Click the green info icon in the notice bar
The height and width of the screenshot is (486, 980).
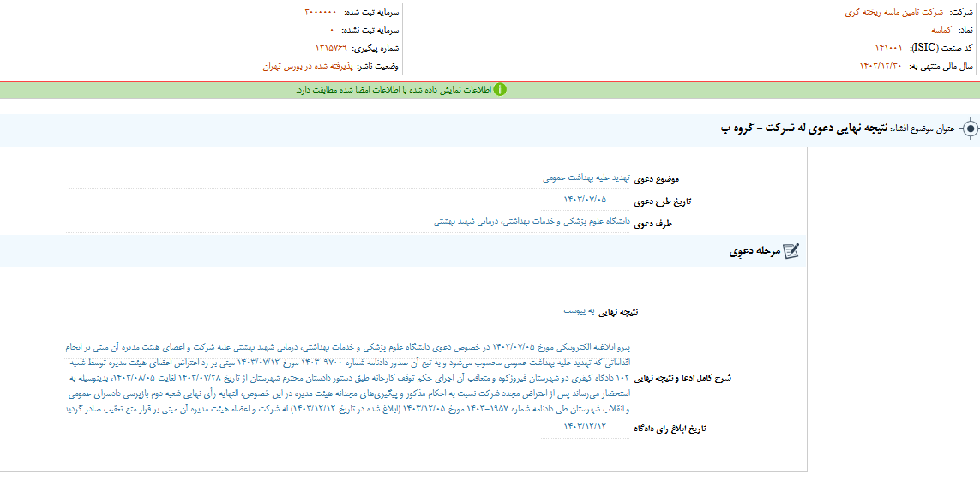tap(500, 90)
